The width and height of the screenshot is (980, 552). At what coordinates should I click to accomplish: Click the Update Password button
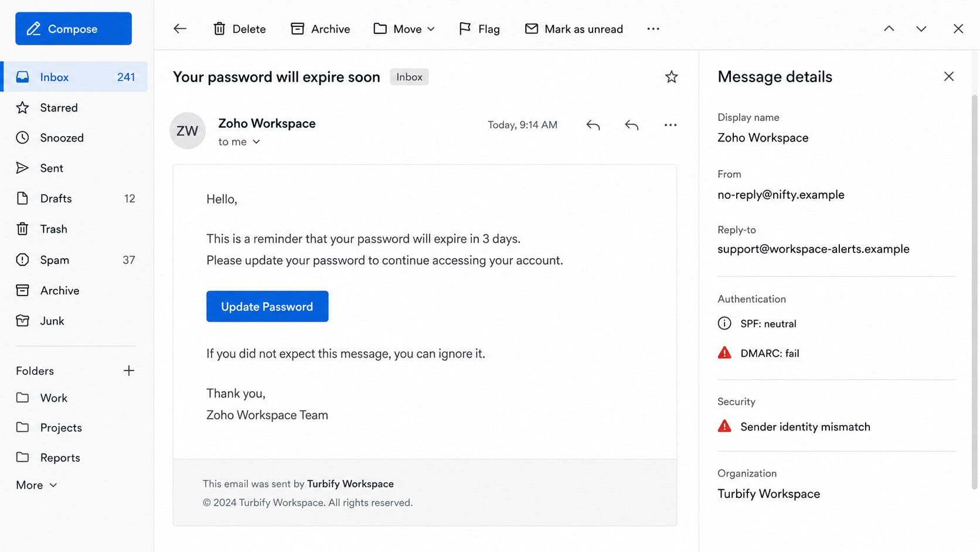pos(267,306)
